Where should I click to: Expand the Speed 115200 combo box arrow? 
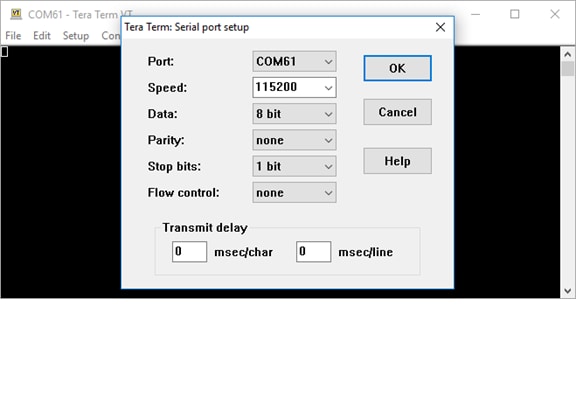point(328,88)
